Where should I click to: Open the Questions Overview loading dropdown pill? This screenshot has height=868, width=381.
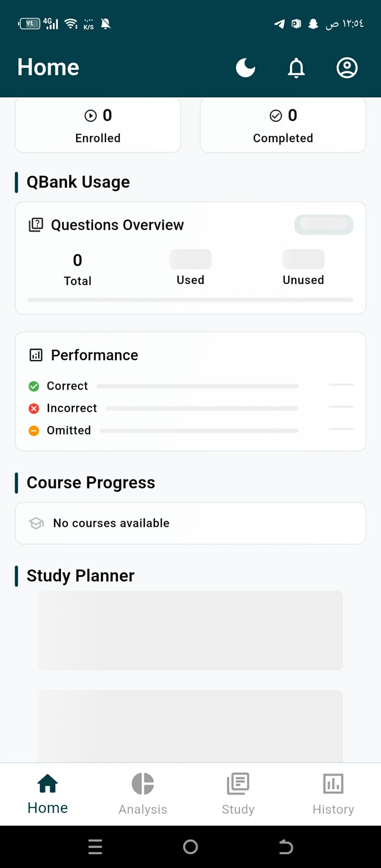pos(324,224)
